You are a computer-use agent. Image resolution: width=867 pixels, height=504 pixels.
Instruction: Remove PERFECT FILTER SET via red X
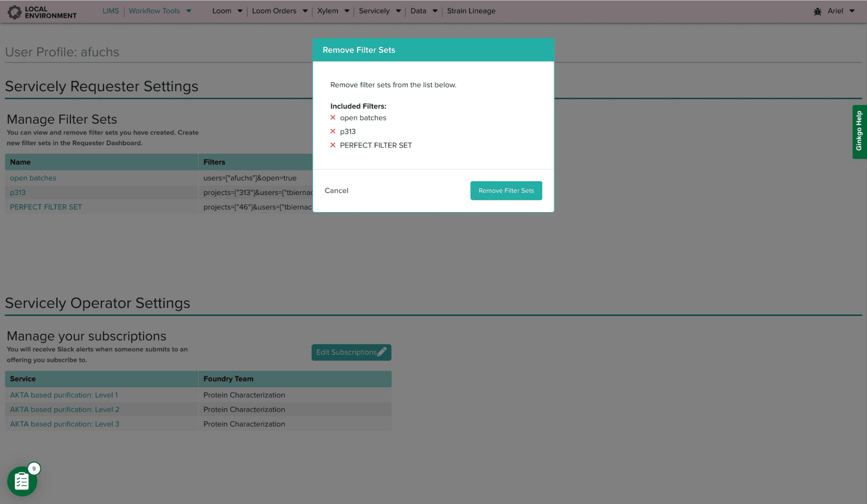tap(333, 145)
